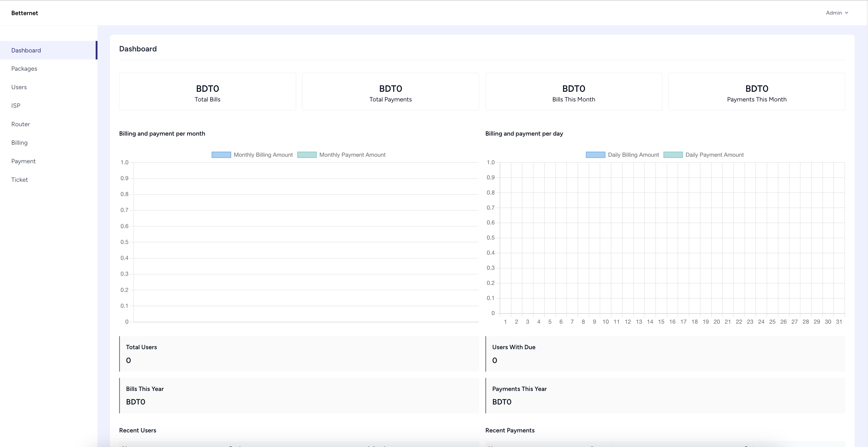Navigate to the ISP page
868x447 pixels.
click(15, 106)
